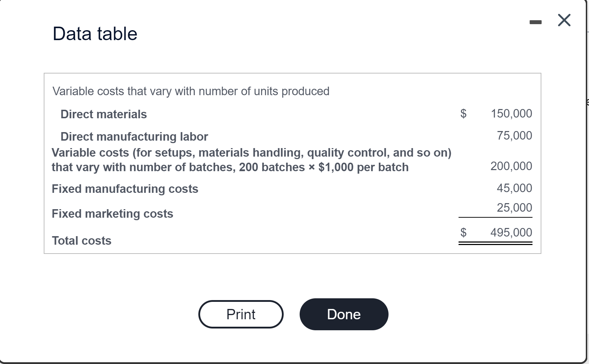Click the 75,000 labor amount

pos(514,135)
